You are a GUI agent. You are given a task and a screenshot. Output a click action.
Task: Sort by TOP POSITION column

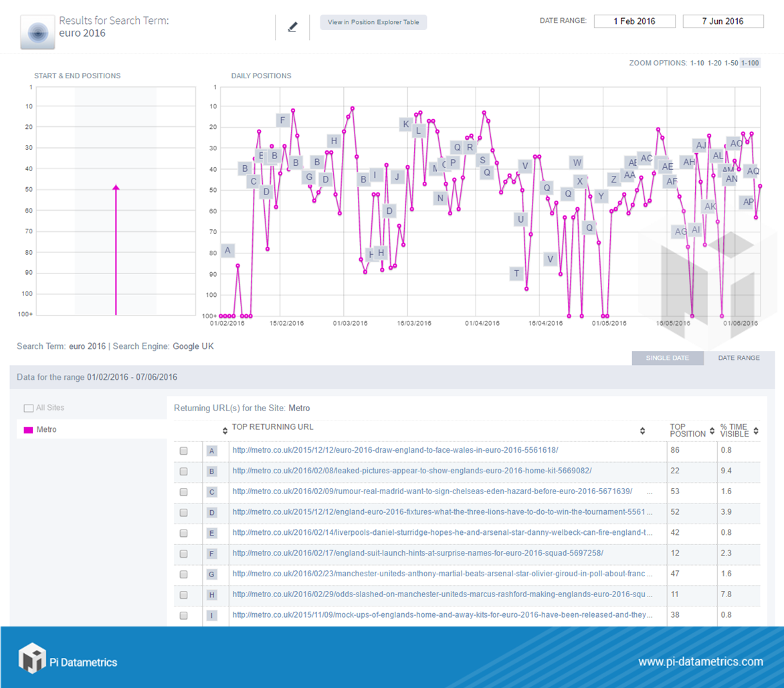coord(712,431)
